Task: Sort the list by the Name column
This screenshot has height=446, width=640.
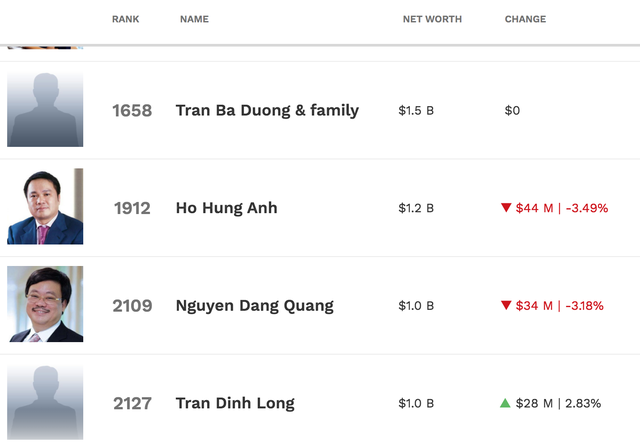Action: coord(194,19)
